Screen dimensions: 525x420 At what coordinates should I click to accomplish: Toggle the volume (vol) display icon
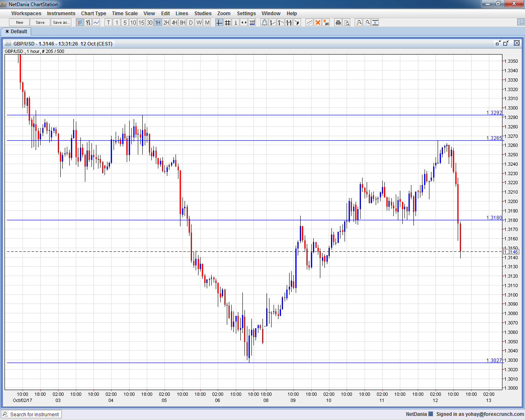click(x=252, y=23)
